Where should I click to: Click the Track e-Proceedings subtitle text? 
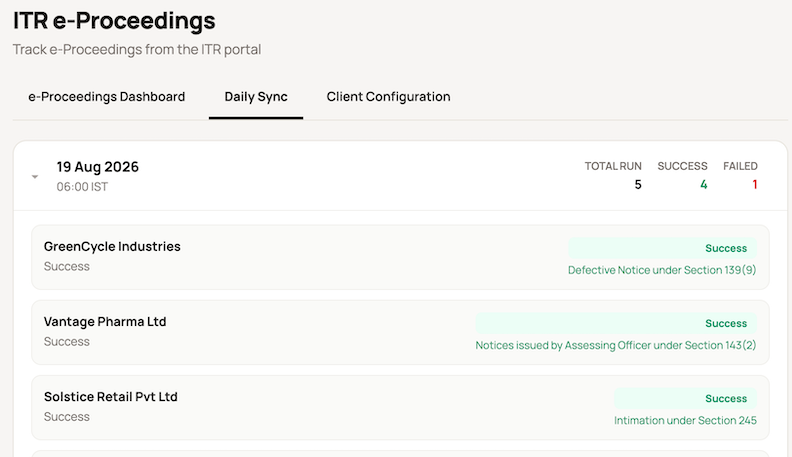pyautogui.click(x=137, y=49)
